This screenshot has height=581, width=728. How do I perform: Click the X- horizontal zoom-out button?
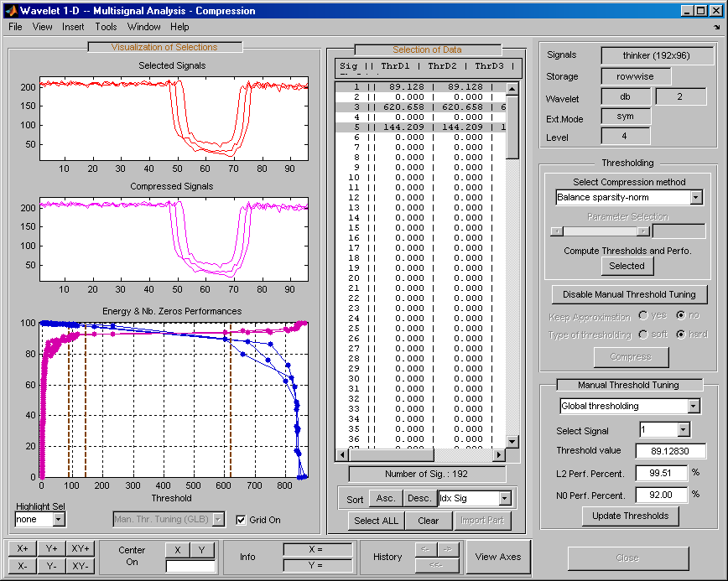pos(22,566)
